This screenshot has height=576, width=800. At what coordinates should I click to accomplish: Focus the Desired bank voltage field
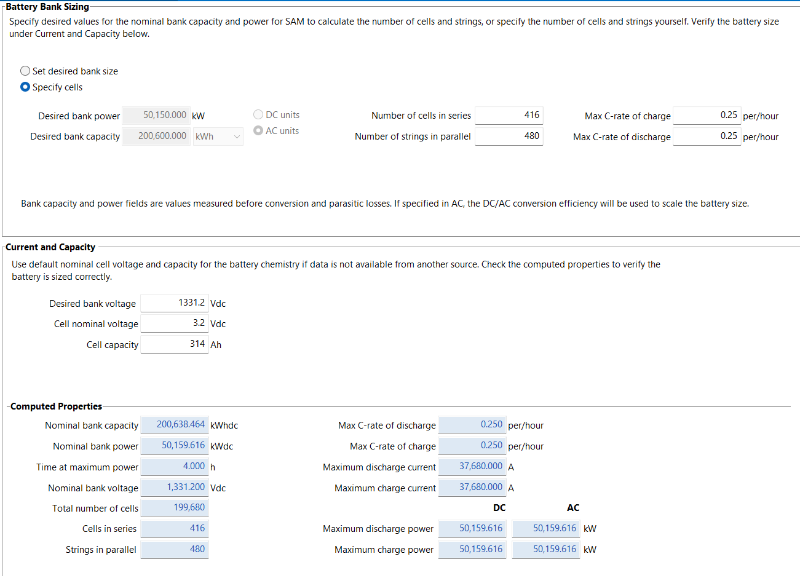pos(174,303)
